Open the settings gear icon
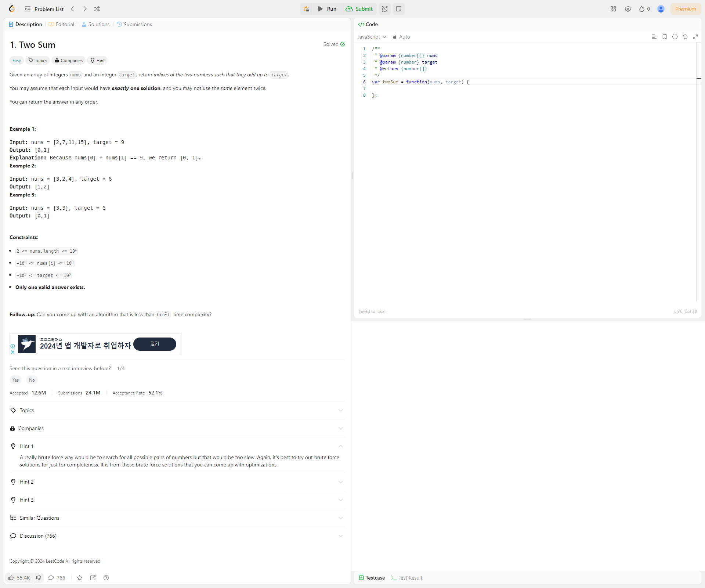The image size is (705, 588). (x=628, y=9)
